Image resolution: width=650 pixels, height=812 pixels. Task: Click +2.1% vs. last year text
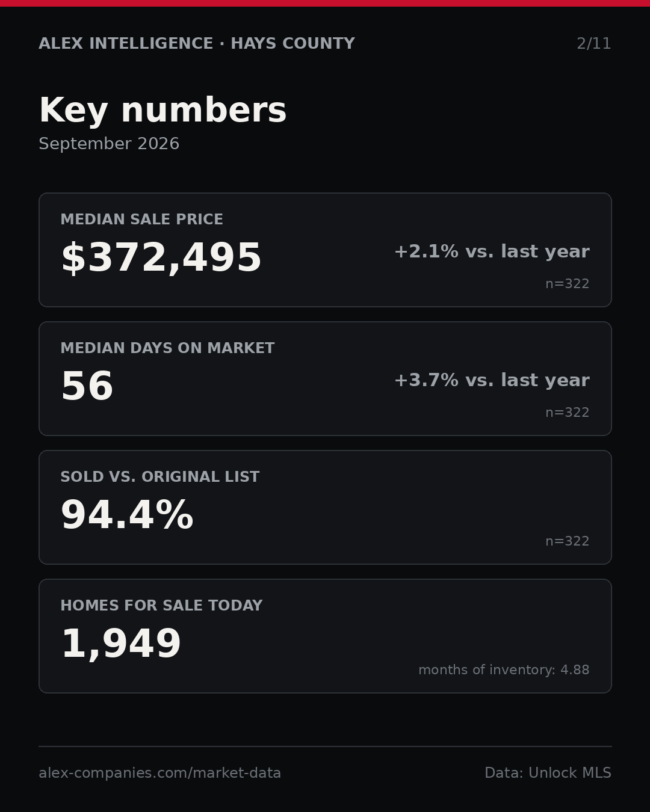[x=492, y=251]
